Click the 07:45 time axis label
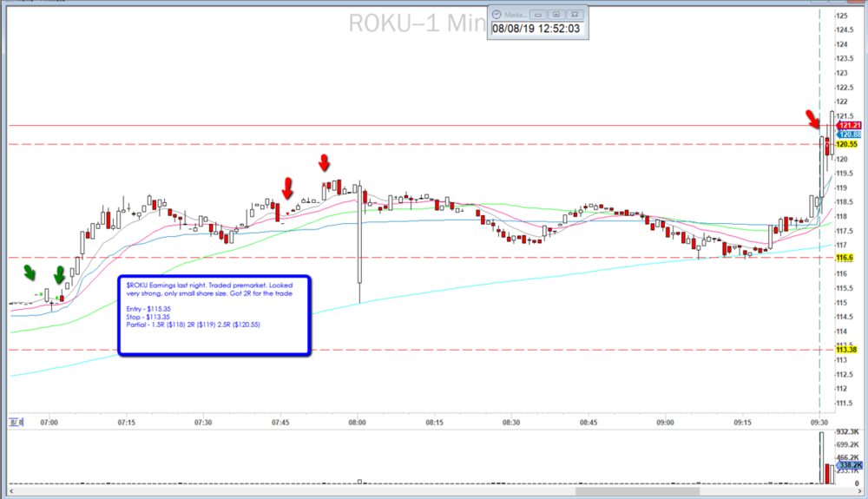Screen dimensions: 868x499 [280, 422]
